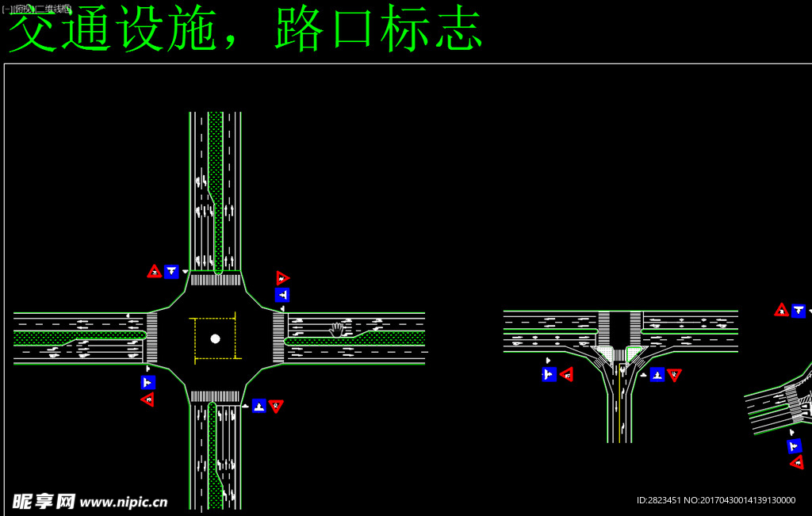Select red yield triangle right of T-junction
This screenshot has height=516, width=812.
[x=674, y=375]
